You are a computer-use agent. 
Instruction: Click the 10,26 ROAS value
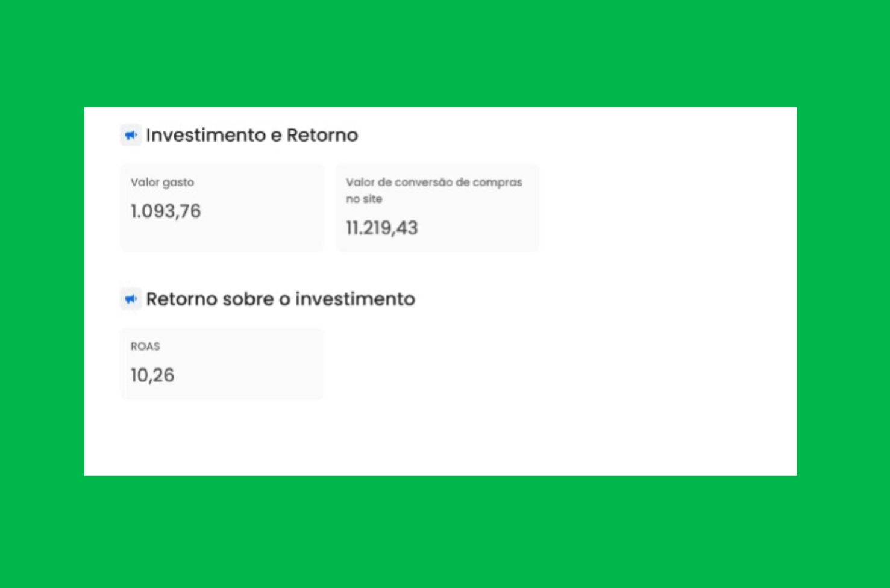(x=152, y=375)
